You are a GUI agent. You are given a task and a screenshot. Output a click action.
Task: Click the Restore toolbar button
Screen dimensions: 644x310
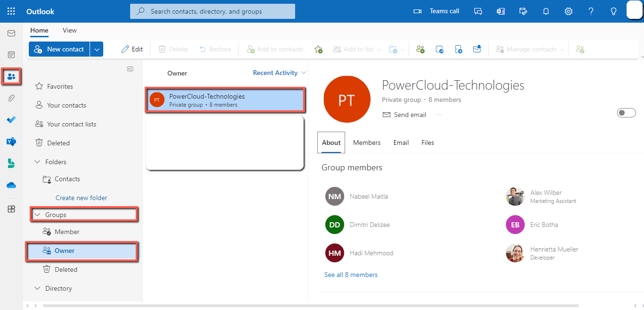[x=215, y=49]
